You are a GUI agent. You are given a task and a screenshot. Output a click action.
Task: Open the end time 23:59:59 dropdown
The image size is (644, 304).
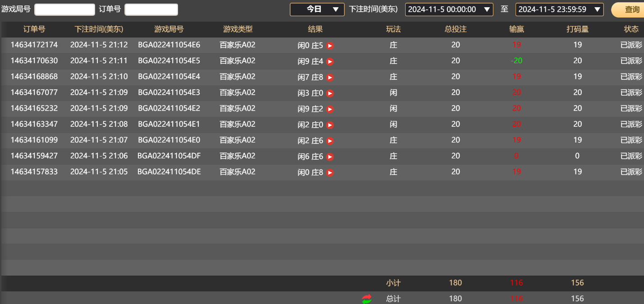coord(559,9)
